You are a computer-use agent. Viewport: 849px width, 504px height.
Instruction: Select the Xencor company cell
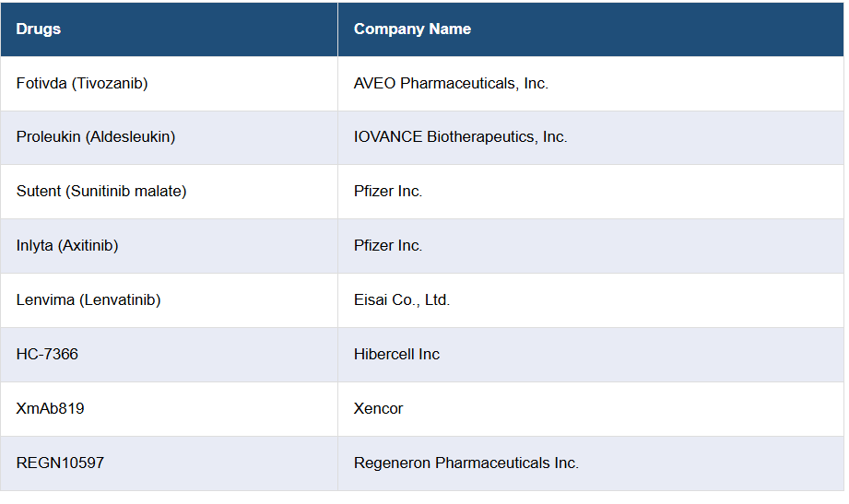[378, 408]
